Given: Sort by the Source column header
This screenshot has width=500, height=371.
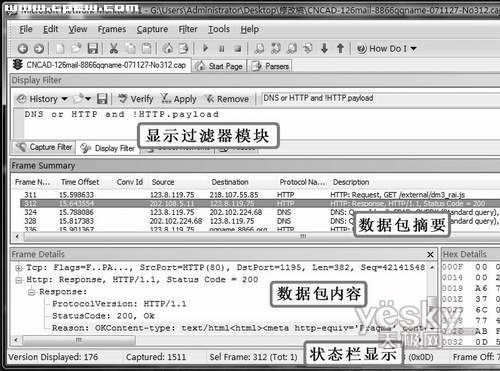Looking at the screenshot, I should click(x=163, y=182).
